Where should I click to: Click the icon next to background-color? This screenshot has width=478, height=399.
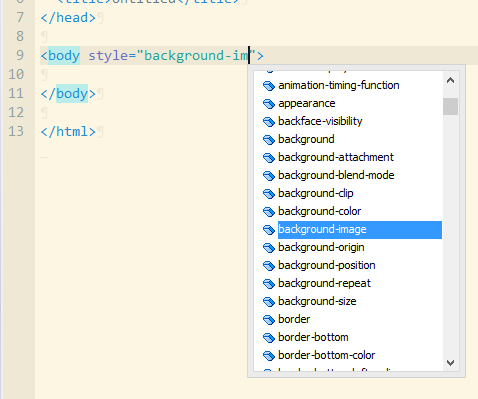(x=269, y=212)
